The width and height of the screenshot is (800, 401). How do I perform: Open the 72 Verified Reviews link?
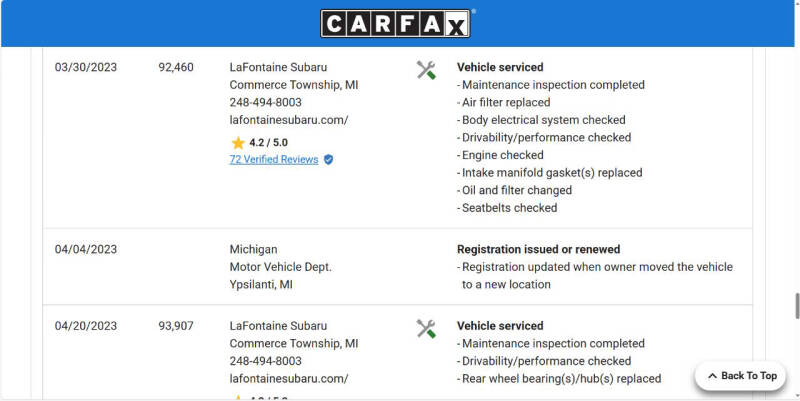[274, 160]
